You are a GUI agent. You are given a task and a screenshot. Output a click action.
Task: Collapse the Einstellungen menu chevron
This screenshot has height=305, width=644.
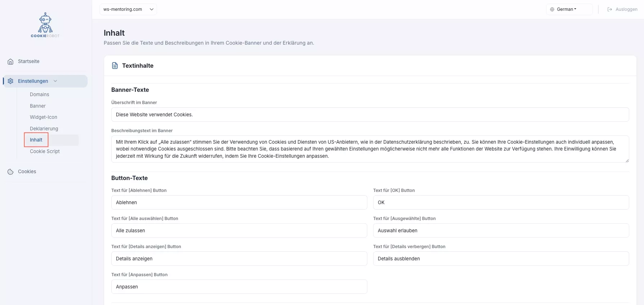[x=55, y=81]
